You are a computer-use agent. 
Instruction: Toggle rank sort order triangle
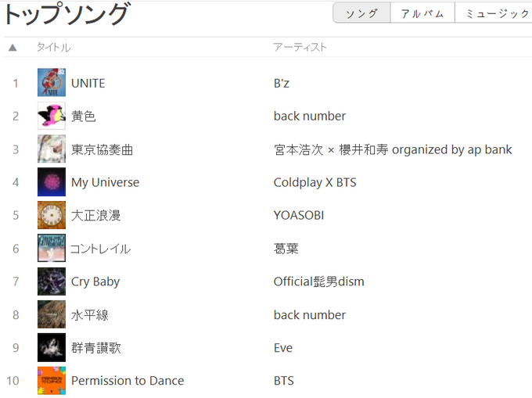(x=13, y=47)
